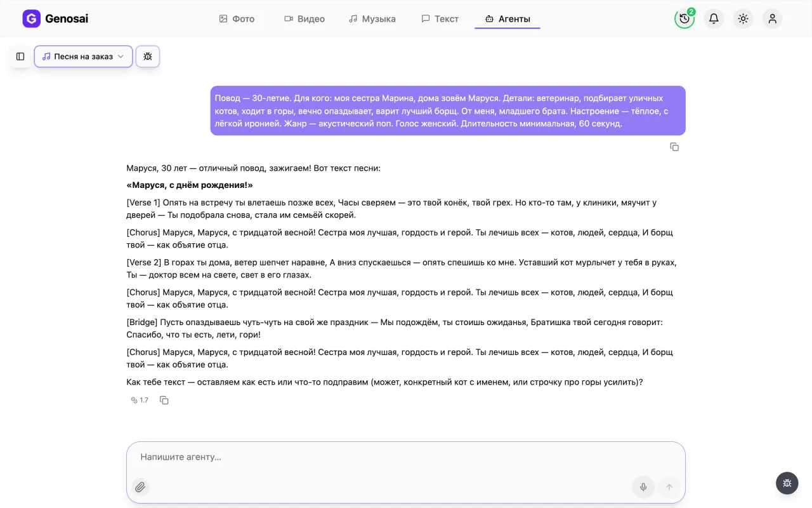Switch to the Фото tab
812x508 pixels.
(x=237, y=19)
